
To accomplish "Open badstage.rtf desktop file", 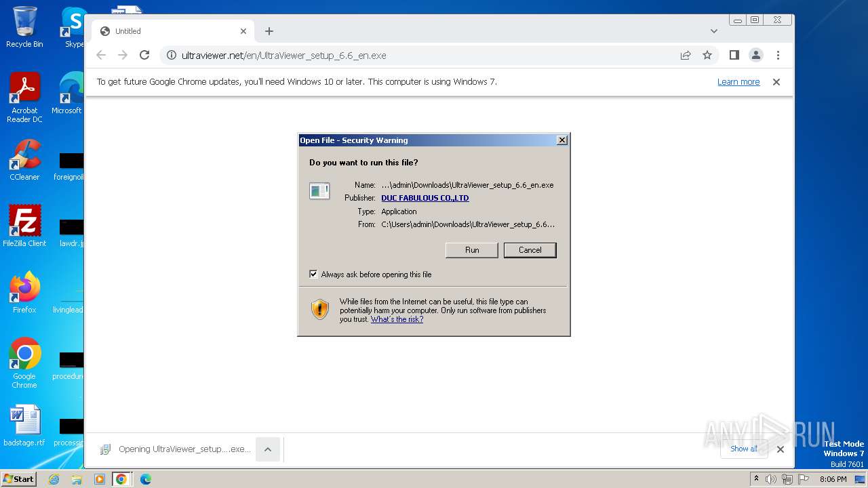I will pyautogui.click(x=24, y=426).
